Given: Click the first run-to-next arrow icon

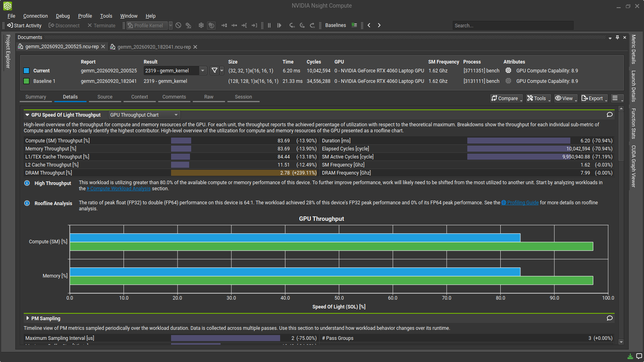Looking at the screenshot, I should click(224, 25).
